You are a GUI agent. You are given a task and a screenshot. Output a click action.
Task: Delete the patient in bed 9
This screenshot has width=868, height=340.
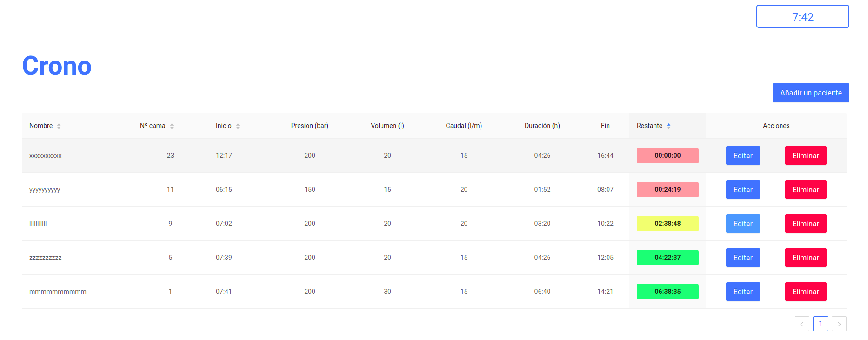click(x=806, y=224)
